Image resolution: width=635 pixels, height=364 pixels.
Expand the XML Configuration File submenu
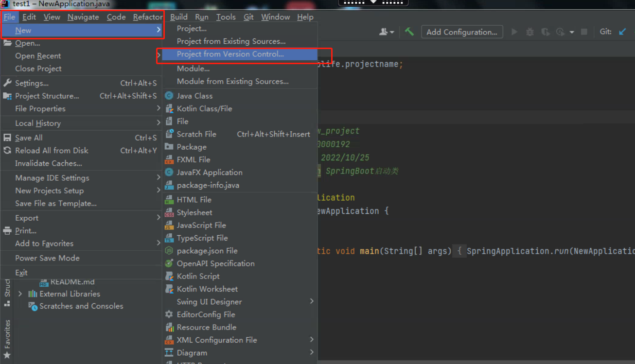coord(239,340)
